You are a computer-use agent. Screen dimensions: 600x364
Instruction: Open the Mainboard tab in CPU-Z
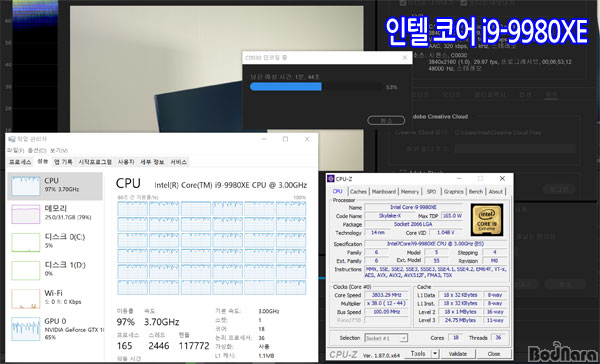384,192
